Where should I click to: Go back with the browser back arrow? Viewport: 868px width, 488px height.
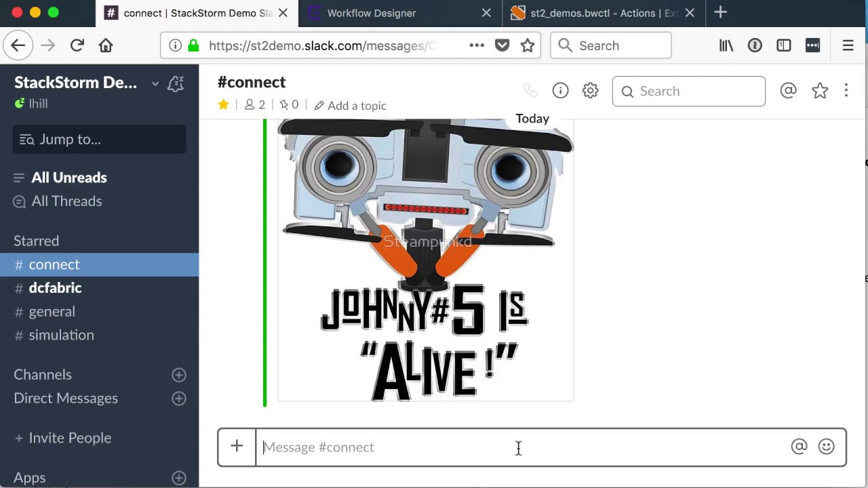[18, 45]
